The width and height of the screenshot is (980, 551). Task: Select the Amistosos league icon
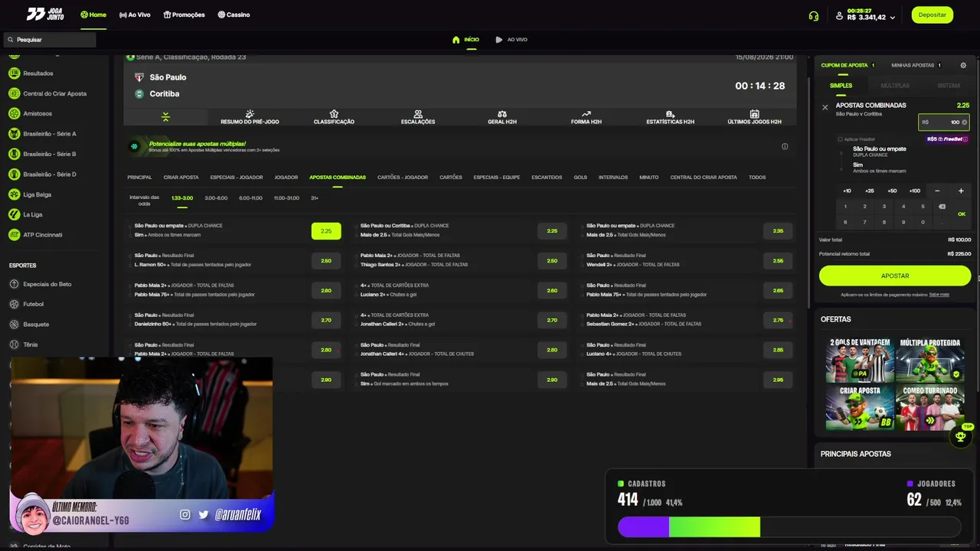tap(14, 113)
